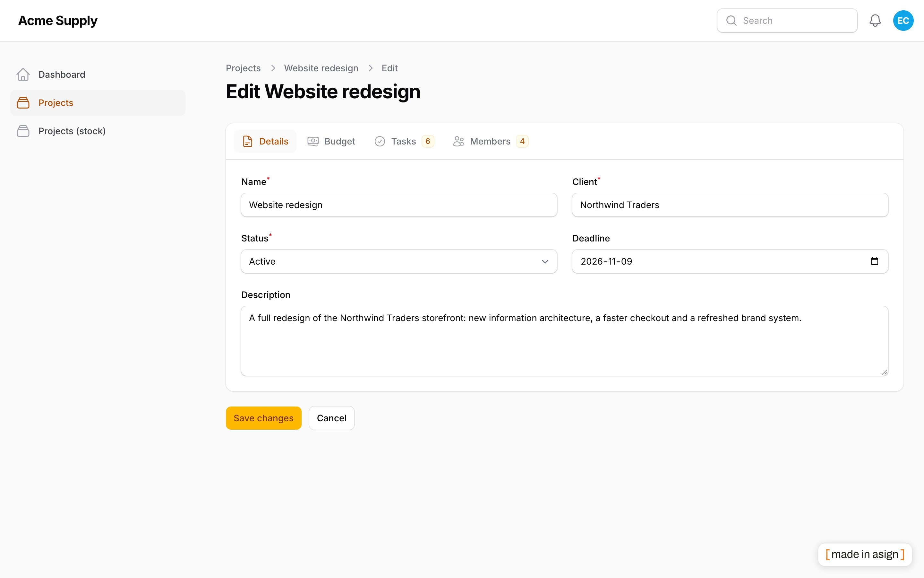Focus the Search input field
The height and width of the screenshot is (578, 924).
tap(787, 21)
